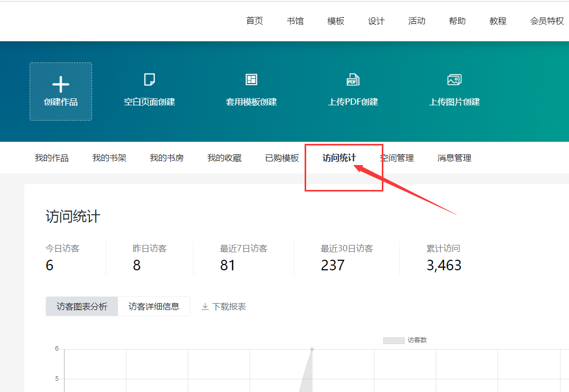The image size is (569, 392).
Task: Switch to the 空间管理 tab
Action: coord(397,158)
